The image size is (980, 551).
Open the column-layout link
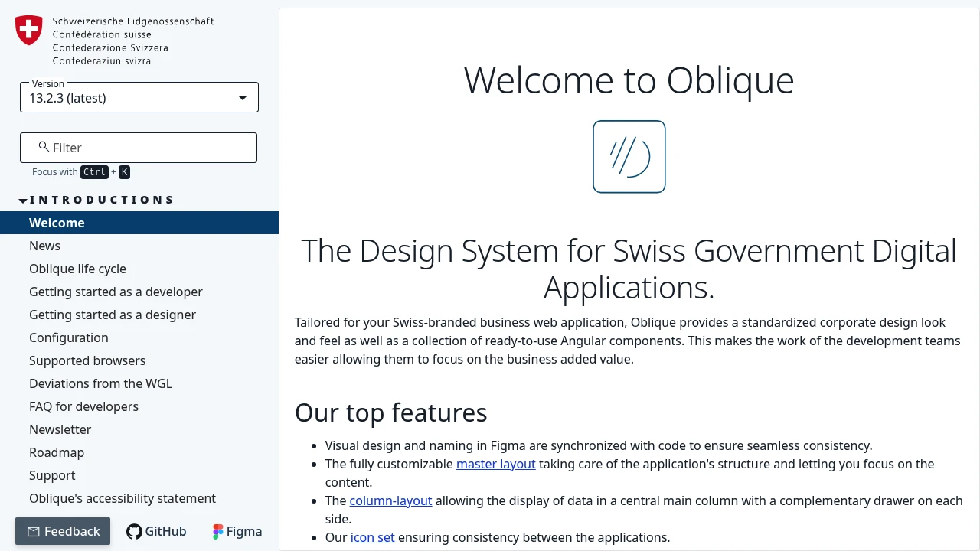pyautogui.click(x=390, y=500)
